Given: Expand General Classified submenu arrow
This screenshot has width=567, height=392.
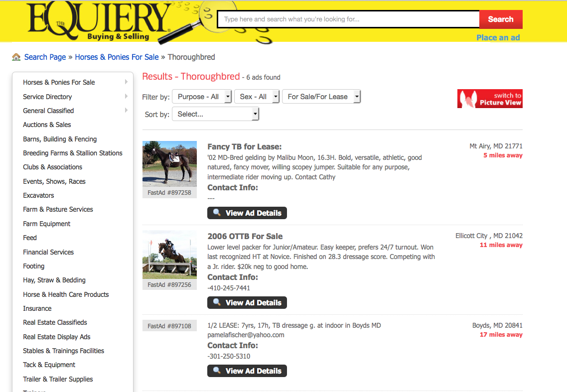Looking at the screenshot, I should pyautogui.click(x=126, y=110).
